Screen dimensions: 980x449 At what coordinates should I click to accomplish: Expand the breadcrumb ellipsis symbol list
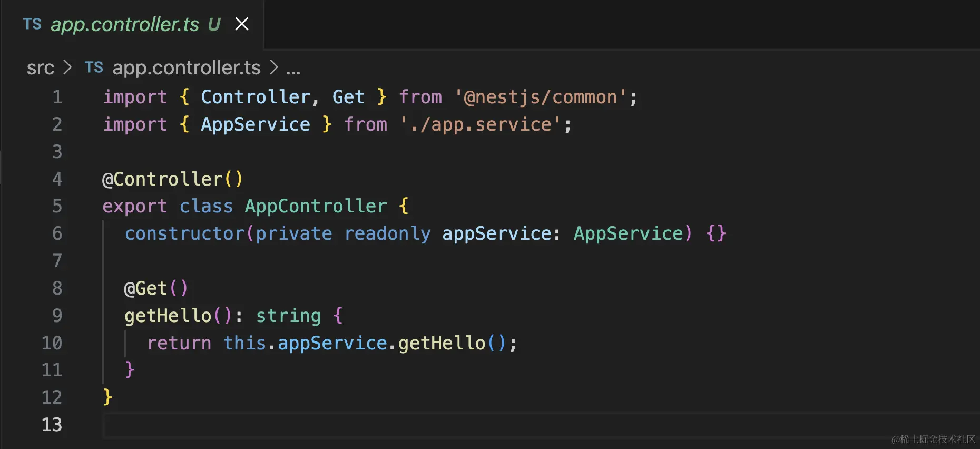click(293, 69)
